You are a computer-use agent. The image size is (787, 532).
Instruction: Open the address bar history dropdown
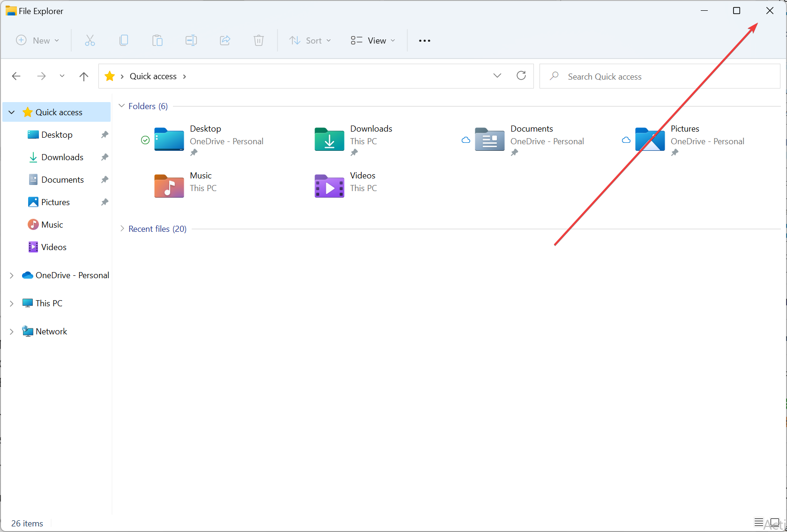[x=497, y=75]
